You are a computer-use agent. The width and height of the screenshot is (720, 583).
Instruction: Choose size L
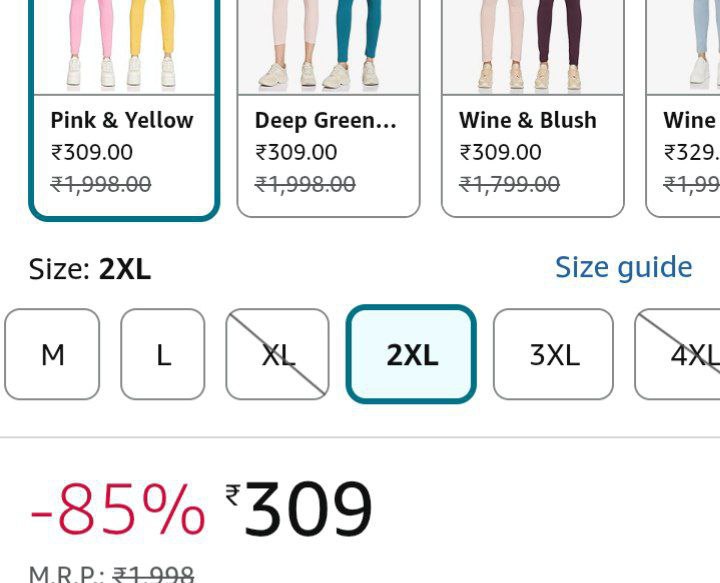tap(163, 355)
